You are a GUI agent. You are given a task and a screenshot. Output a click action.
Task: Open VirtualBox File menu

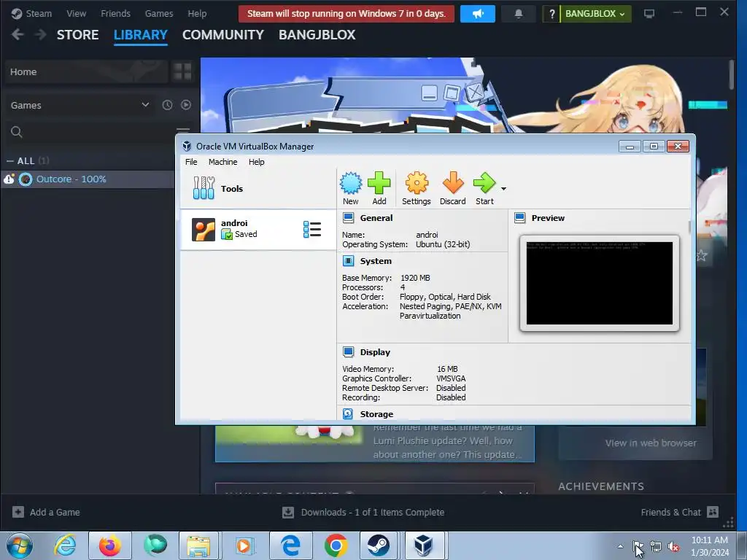pyautogui.click(x=191, y=162)
